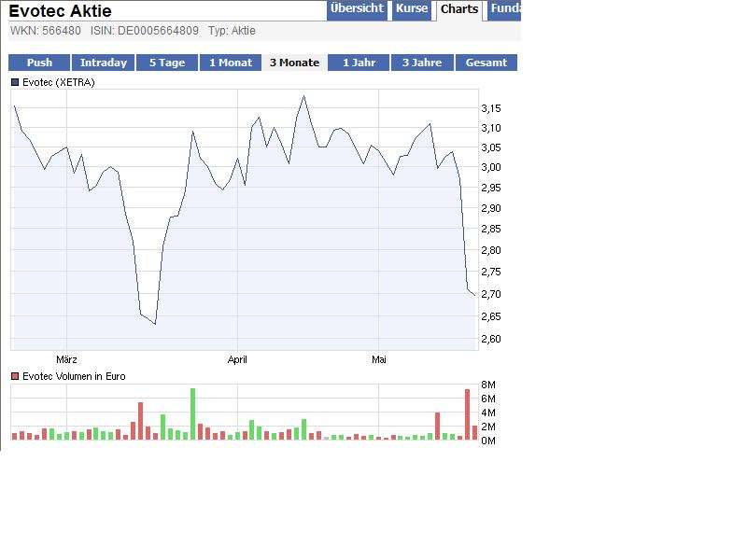
Task: Click the 8M volume axis label
Action: (x=488, y=385)
